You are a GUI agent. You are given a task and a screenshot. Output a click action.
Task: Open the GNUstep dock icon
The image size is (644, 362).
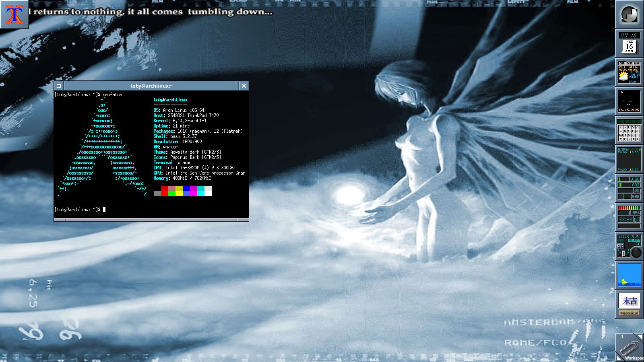point(629,14)
